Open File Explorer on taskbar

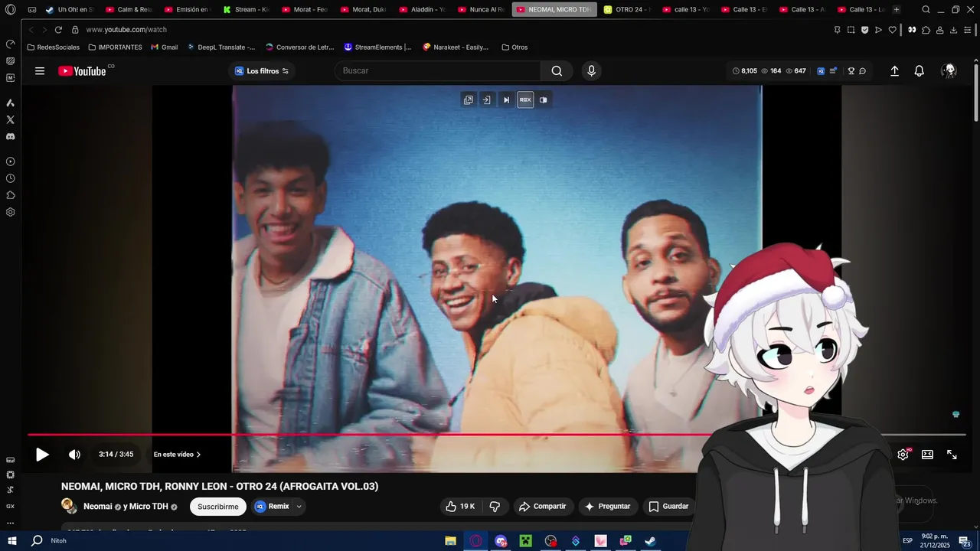tap(451, 541)
